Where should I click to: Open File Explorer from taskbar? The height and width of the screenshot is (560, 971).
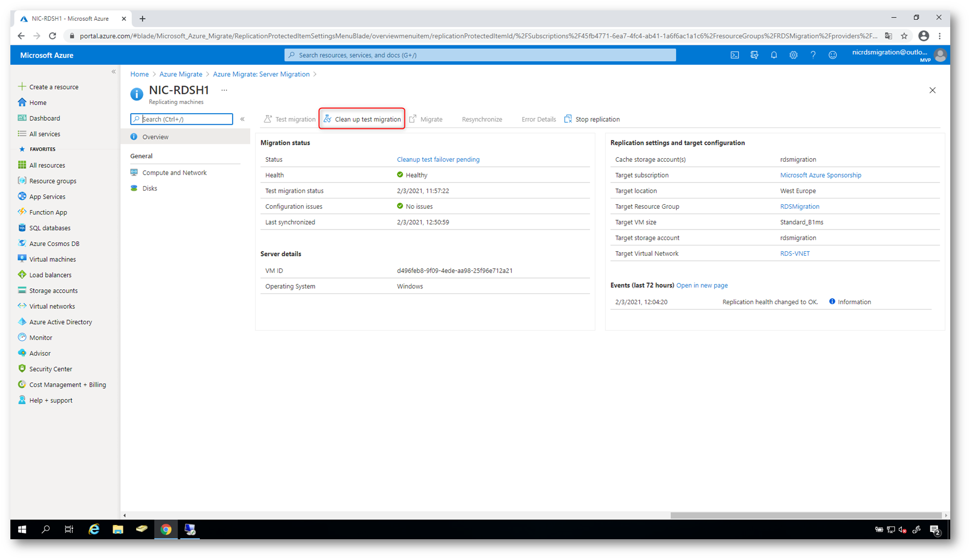[118, 529]
